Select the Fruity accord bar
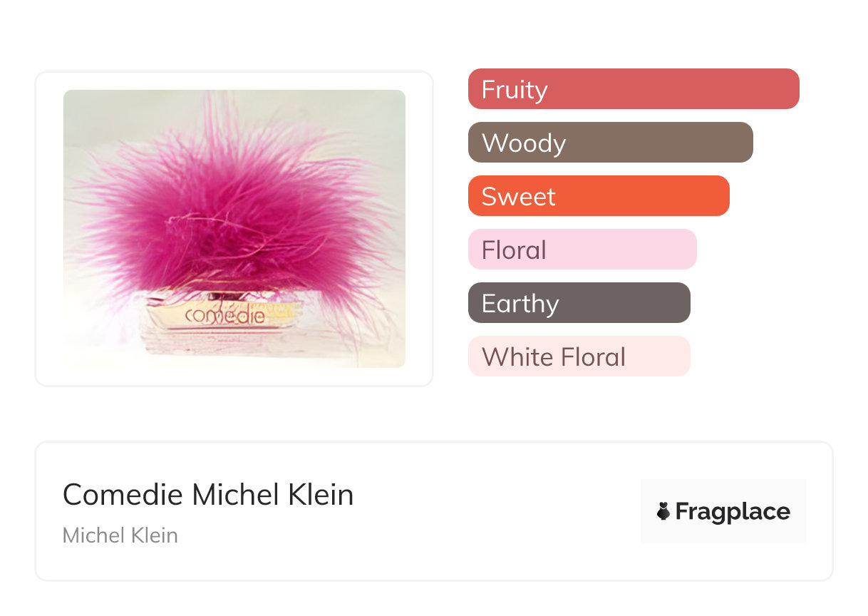This screenshot has width=868, height=616. (634, 89)
